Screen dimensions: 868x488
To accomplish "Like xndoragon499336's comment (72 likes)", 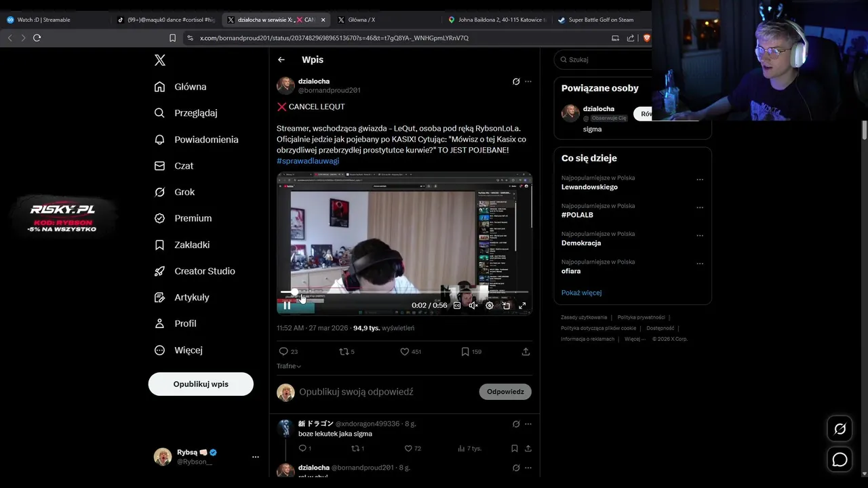I will [412, 449].
